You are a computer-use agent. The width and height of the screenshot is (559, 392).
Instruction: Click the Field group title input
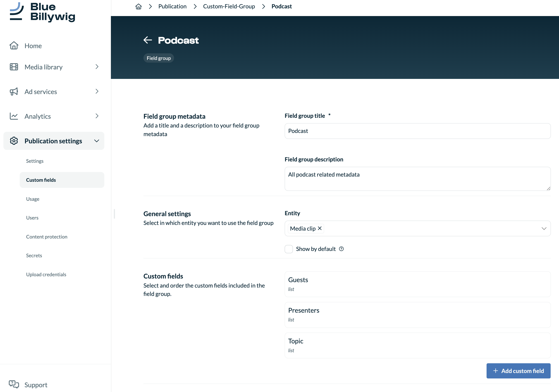(418, 131)
